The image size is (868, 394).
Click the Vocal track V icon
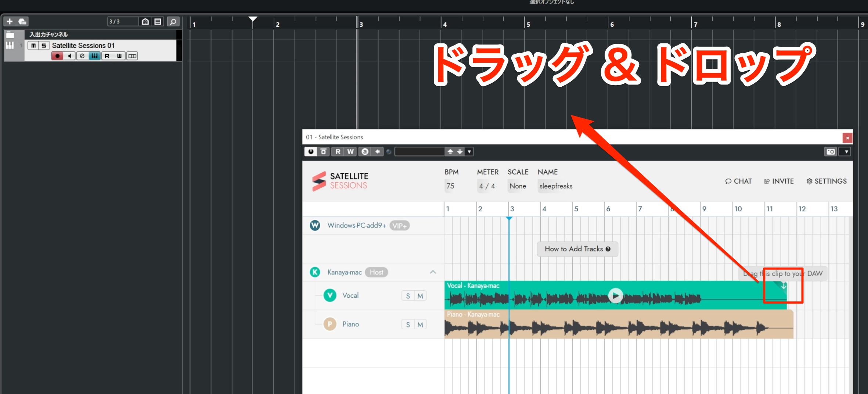[330, 295]
